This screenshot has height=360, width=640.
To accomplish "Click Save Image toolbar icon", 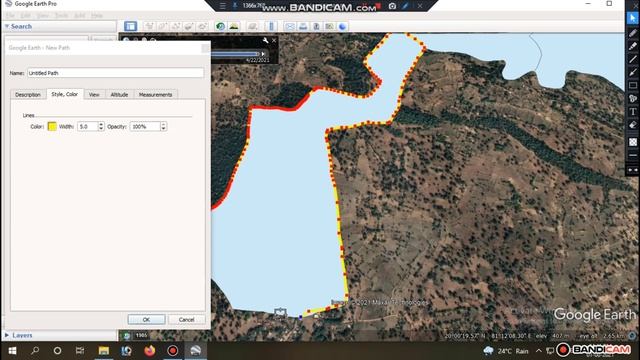I will click(316, 27).
